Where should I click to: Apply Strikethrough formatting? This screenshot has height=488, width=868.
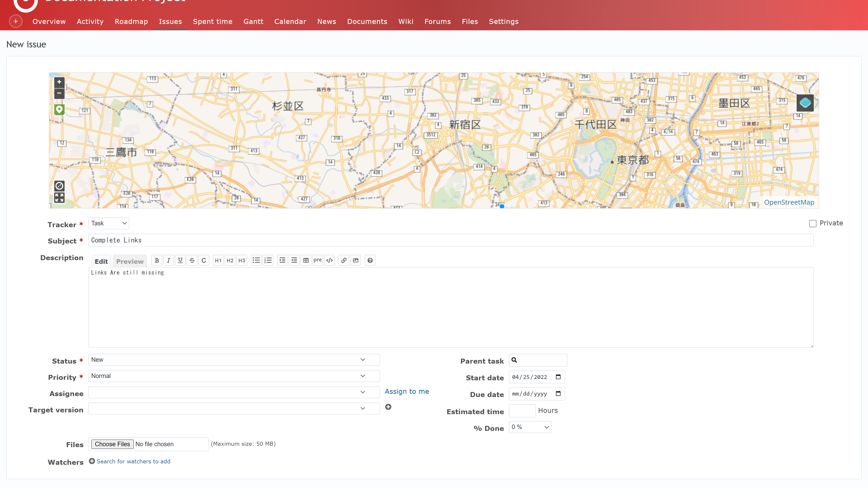click(192, 260)
